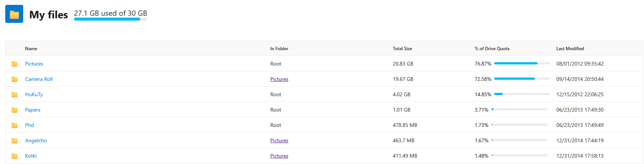The height and width of the screenshot is (164, 644).
Task: Follow Pictures parent link in Camera Roll row
Action: click(279, 79)
